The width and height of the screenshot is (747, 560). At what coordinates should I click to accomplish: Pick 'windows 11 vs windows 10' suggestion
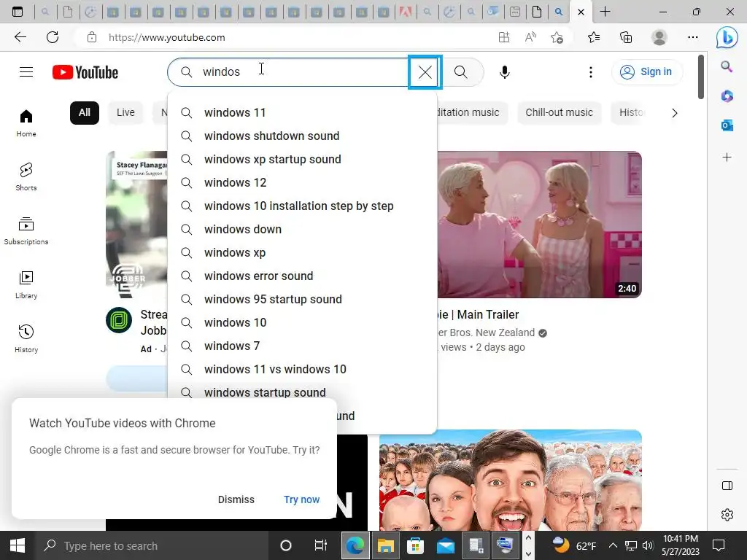pyautogui.click(x=302, y=370)
